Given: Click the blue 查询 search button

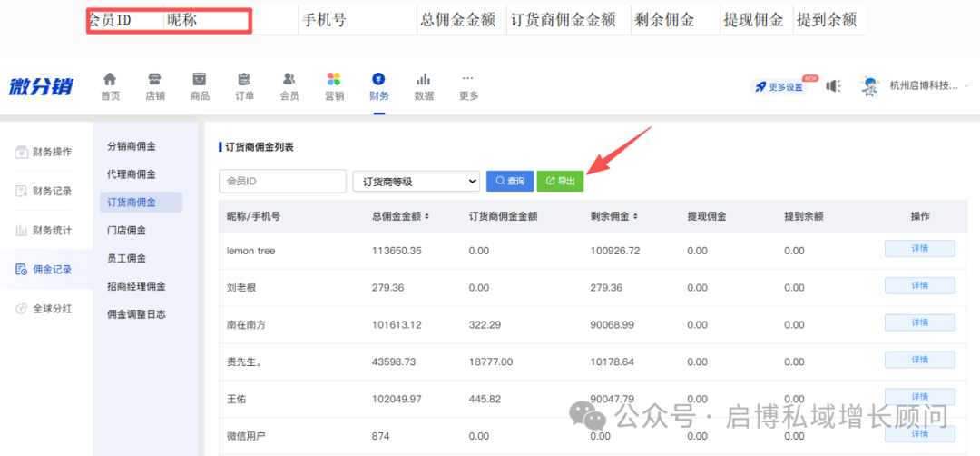Looking at the screenshot, I should point(509,182).
